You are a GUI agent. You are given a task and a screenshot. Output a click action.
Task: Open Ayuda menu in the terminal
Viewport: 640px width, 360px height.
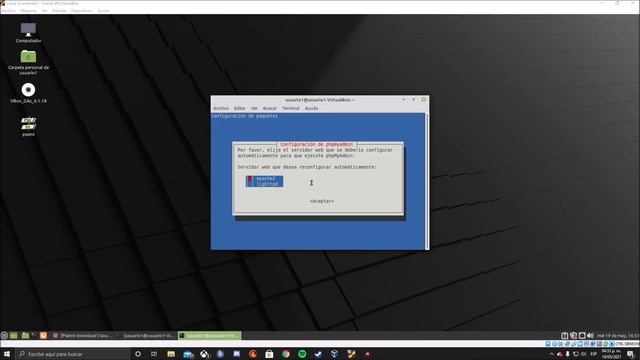click(311, 109)
